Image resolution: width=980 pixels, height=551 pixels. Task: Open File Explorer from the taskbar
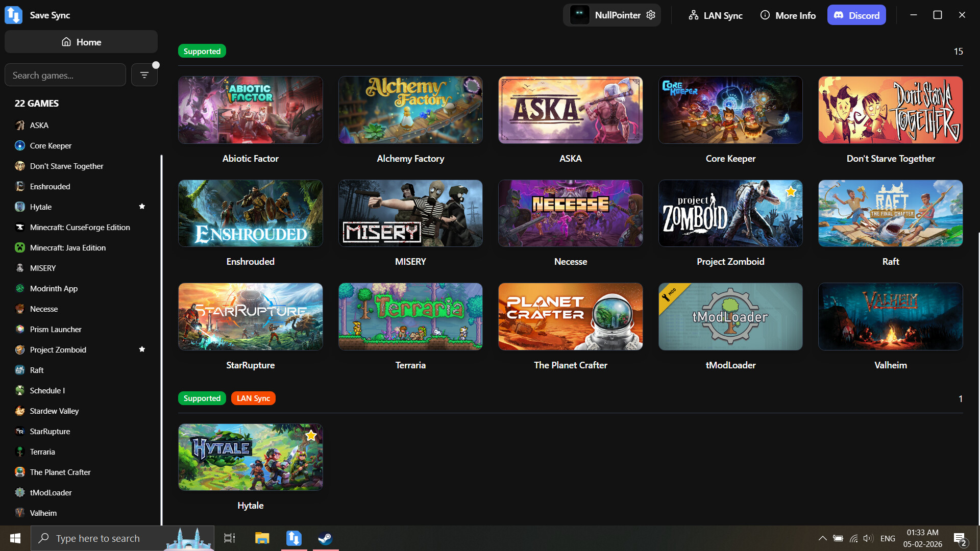tap(262, 538)
